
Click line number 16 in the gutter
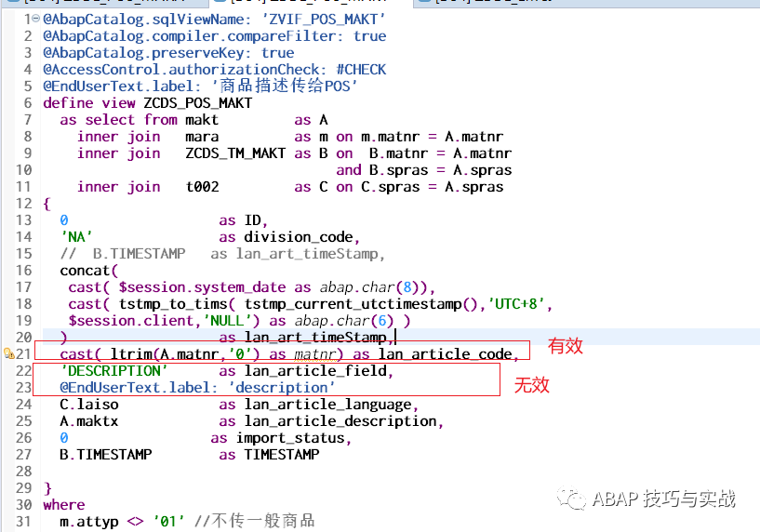click(x=24, y=271)
